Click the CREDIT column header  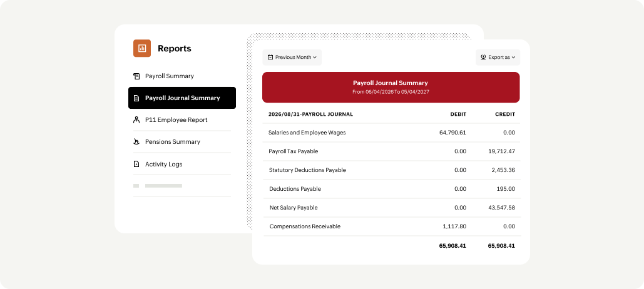coord(505,114)
